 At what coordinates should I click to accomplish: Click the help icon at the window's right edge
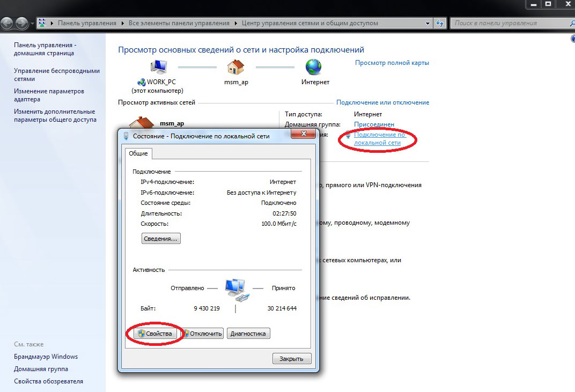573,39
